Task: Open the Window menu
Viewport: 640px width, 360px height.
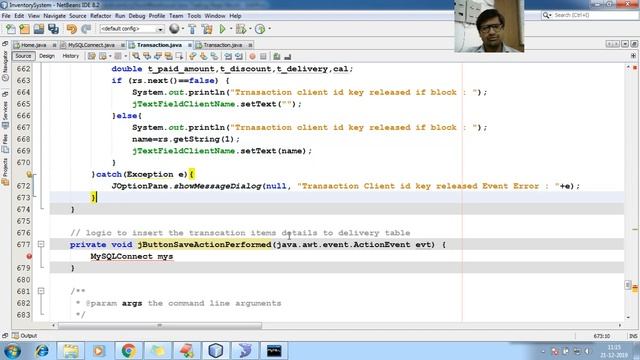Action: (x=215, y=16)
